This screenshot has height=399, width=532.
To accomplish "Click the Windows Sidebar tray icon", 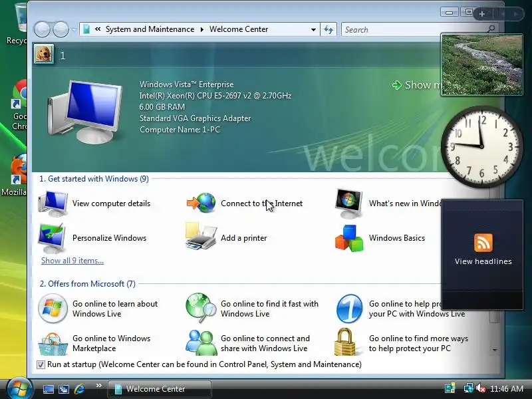I will (x=450, y=388).
